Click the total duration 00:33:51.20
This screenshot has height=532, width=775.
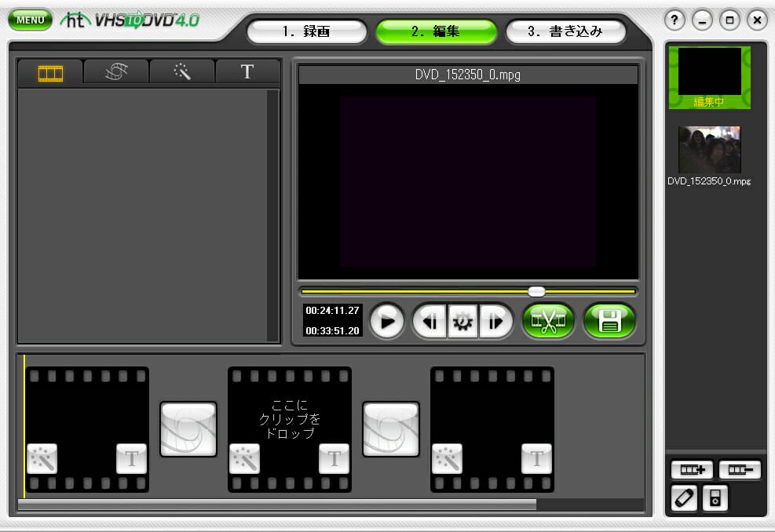(x=332, y=331)
